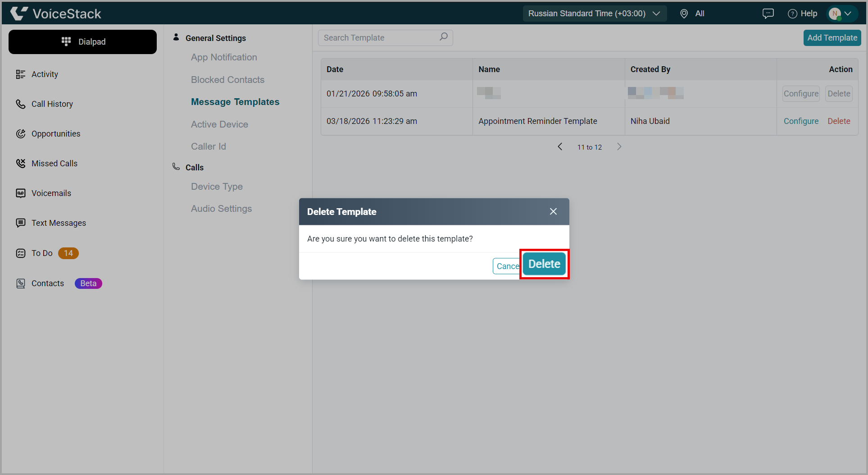Open Blocked Contacts settings

tap(227, 80)
